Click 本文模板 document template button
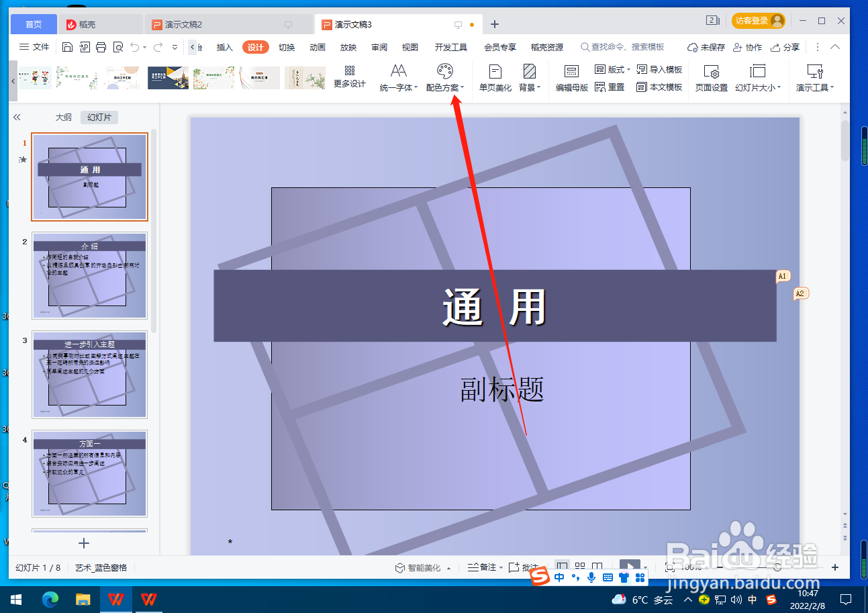Screen dimensions: 868x613 [x=659, y=87]
